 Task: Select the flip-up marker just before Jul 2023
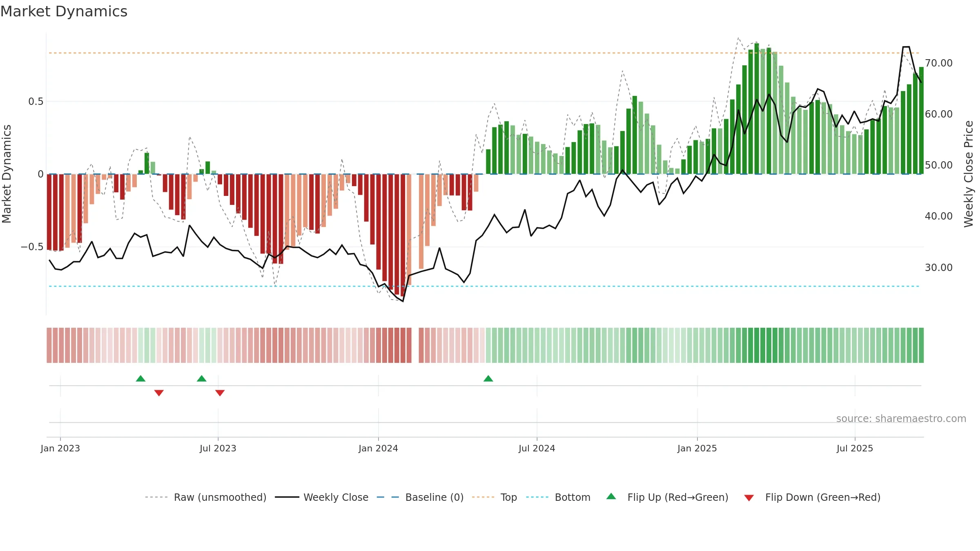(202, 378)
